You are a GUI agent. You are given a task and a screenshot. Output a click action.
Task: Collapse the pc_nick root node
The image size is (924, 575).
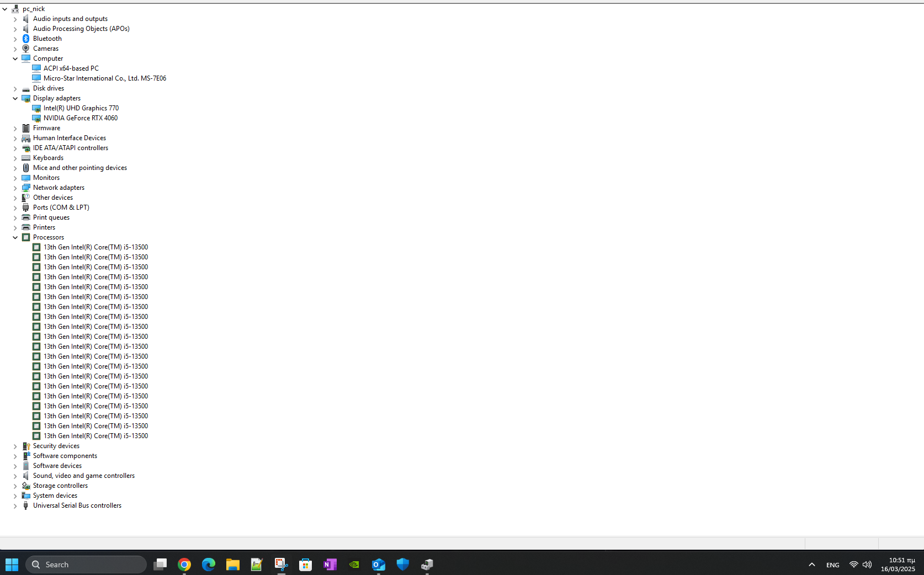(x=5, y=9)
